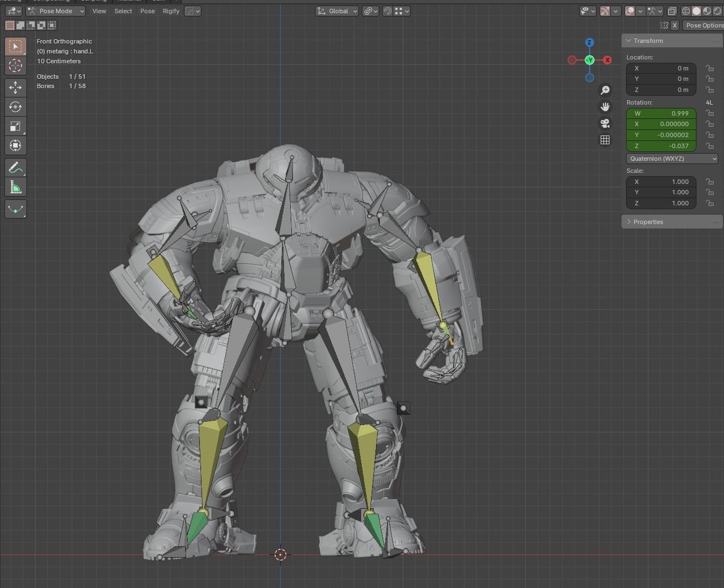This screenshot has width=724, height=588.
Task: Click the blue Z axis gizmo ball
Action: (590, 42)
